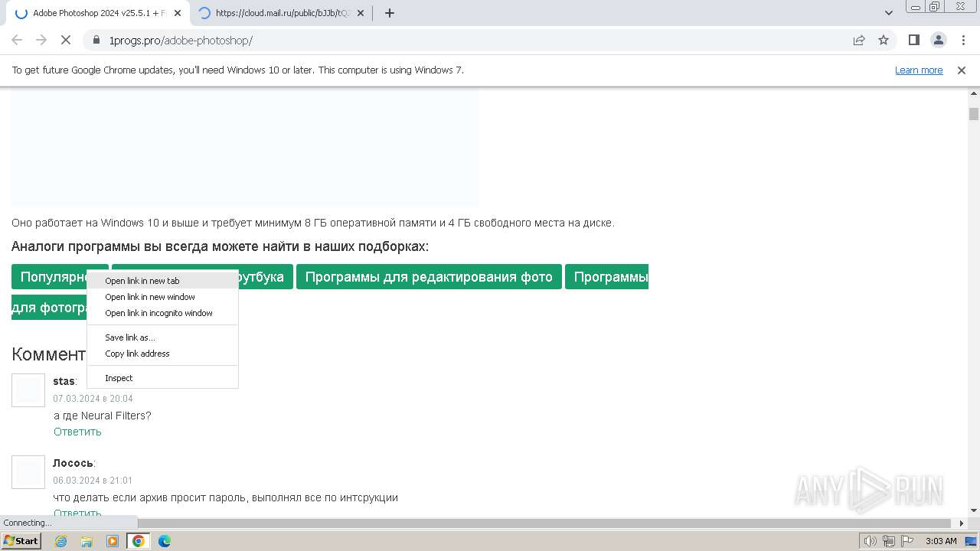Stop loading the page
The height and width of the screenshot is (551, 980).
pyautogui.click(x=66, y=40)
